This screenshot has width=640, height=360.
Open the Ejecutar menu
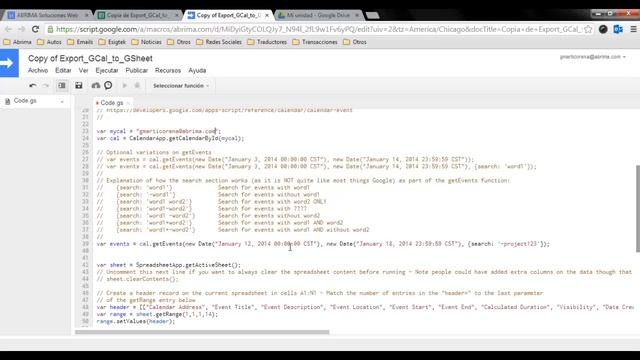[x=107, y=71]
